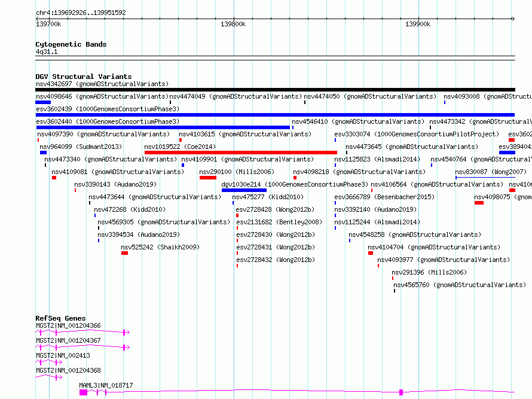This screenshot has width=532, height=399.
Task: Open MGST2|NM_001204367 transcript label
Action: [68, 340]
